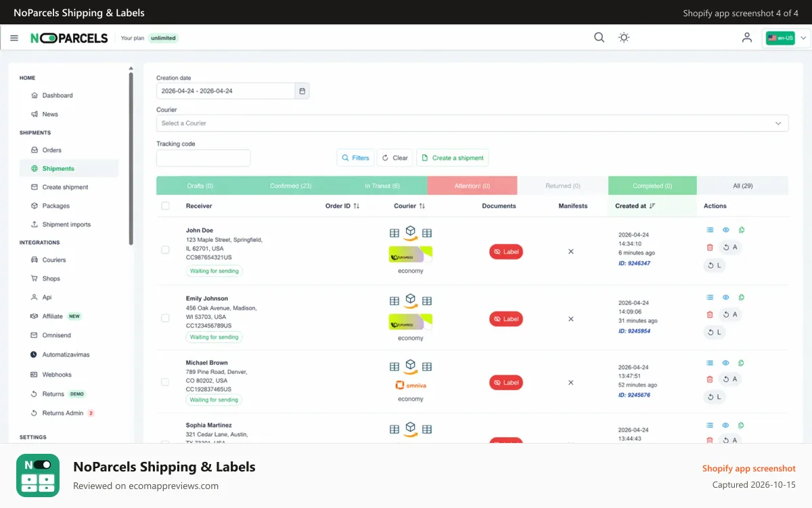Click the Label button in Emily Johnson row
The height and width of the screenshot is (508, 812).
coord(506,319)
